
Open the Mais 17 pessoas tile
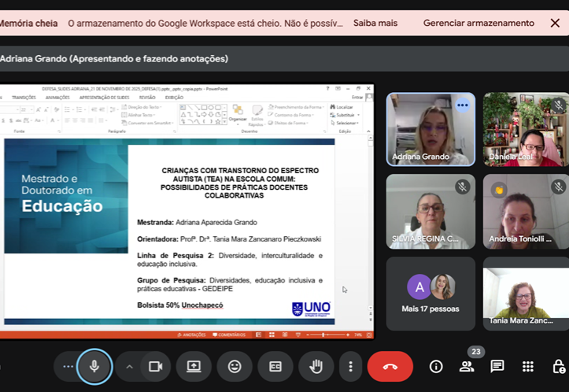[430, 293]
